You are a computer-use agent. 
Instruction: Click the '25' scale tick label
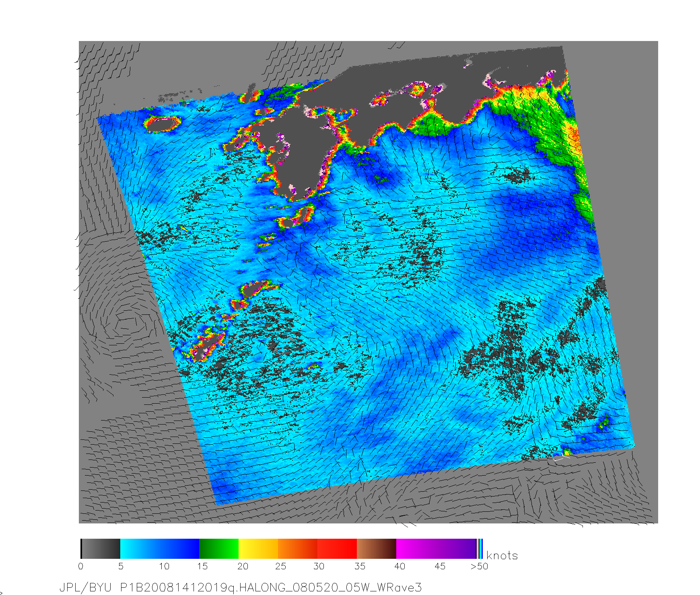point(281,566)
